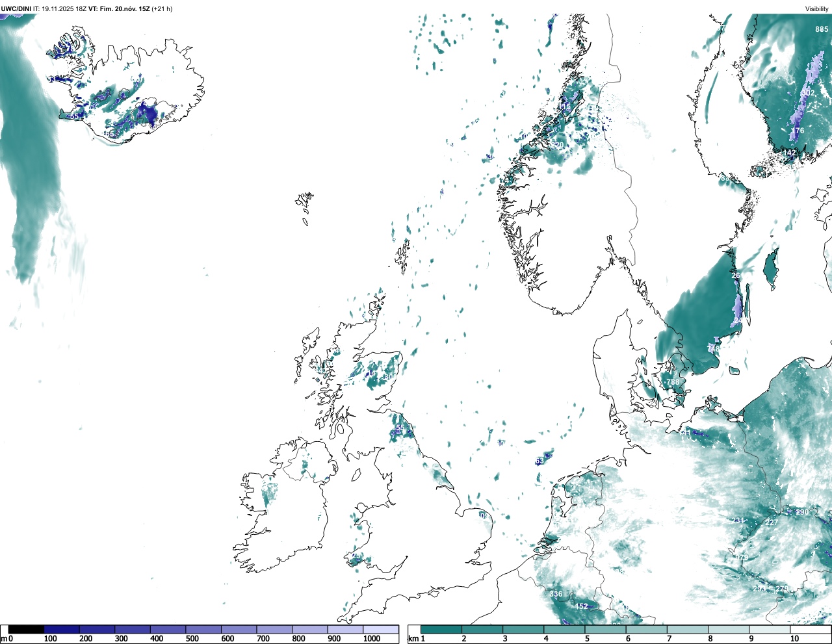Image resolution: width=832 pixels, height=644 pixels.
Task: Click the '26' value on Swedish east coast
Action: (736, 276)
